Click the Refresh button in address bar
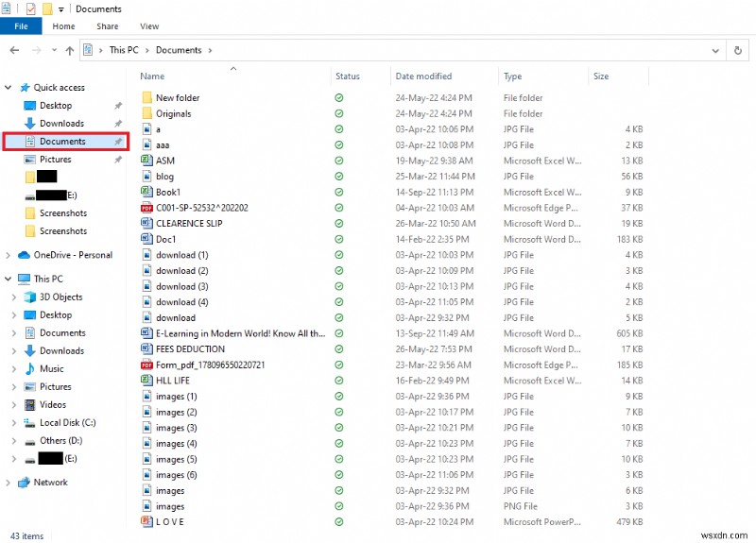756x543 pixels. coord(738,50)
